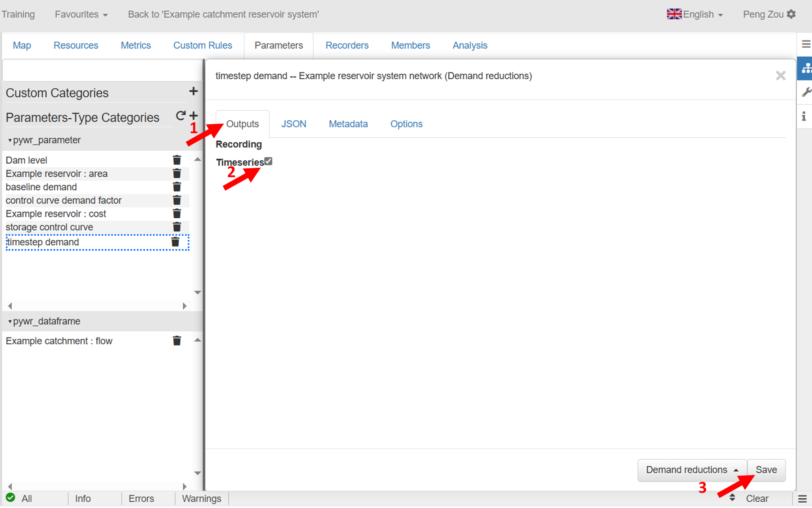Delete the Dam level parameter
The height and width of the screenshot is (508, 812).
[x=177, y=160]
